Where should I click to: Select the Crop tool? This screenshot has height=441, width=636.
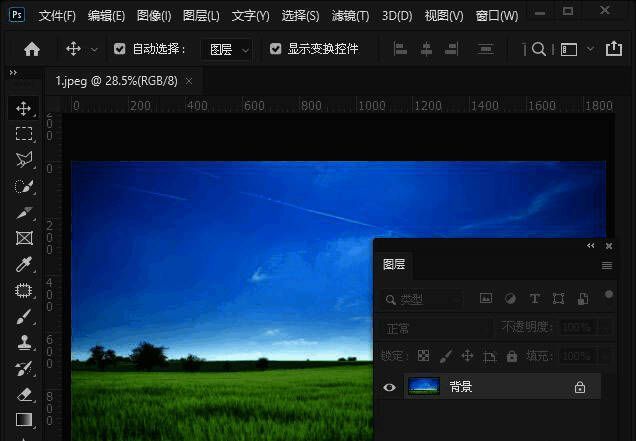tap(24, 213)
